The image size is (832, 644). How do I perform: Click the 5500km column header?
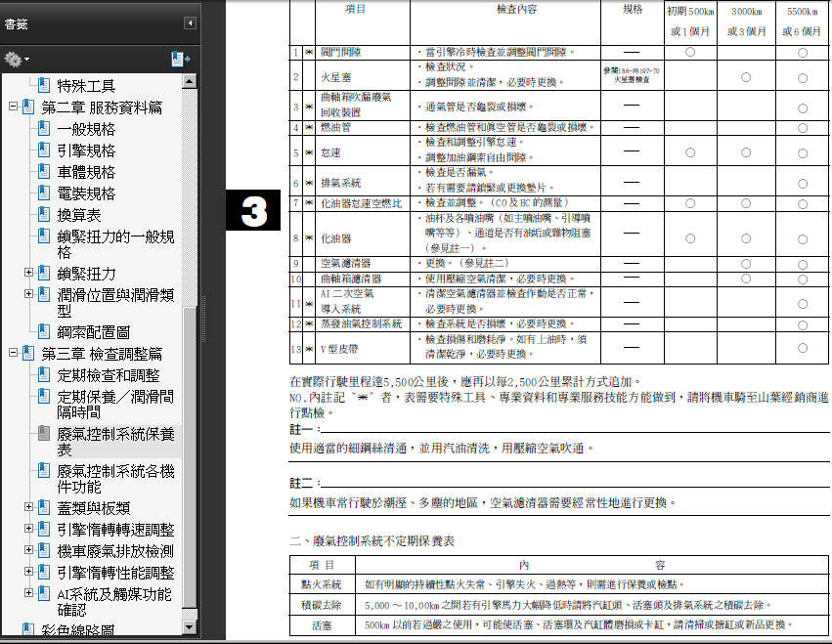(802, 21)
